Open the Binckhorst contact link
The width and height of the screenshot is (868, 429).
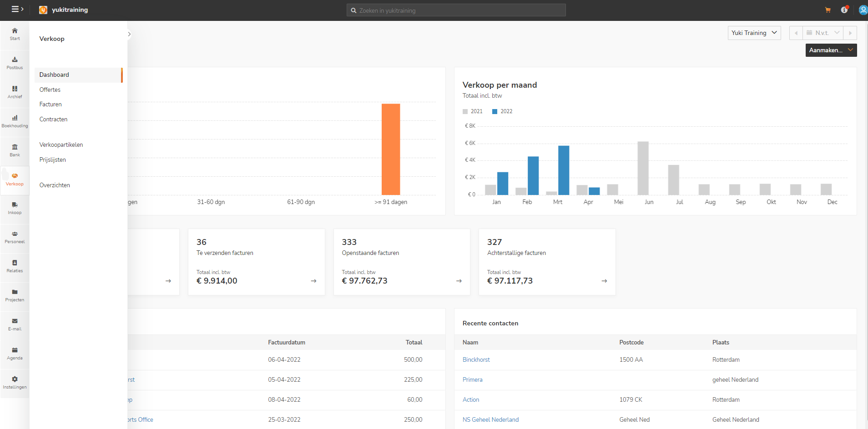(476, 360)
